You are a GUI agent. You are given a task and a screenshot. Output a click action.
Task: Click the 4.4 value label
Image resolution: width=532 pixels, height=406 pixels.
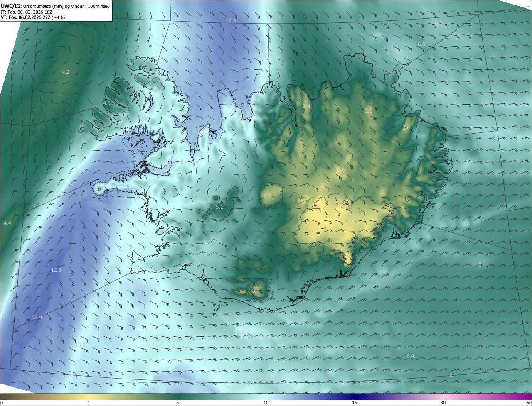coord(7,223)
